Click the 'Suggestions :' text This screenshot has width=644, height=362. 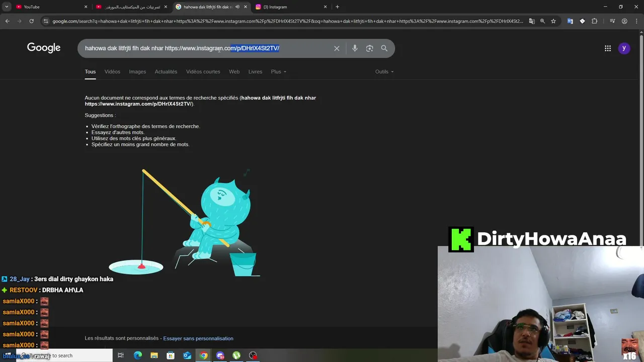tap(100, 115)
